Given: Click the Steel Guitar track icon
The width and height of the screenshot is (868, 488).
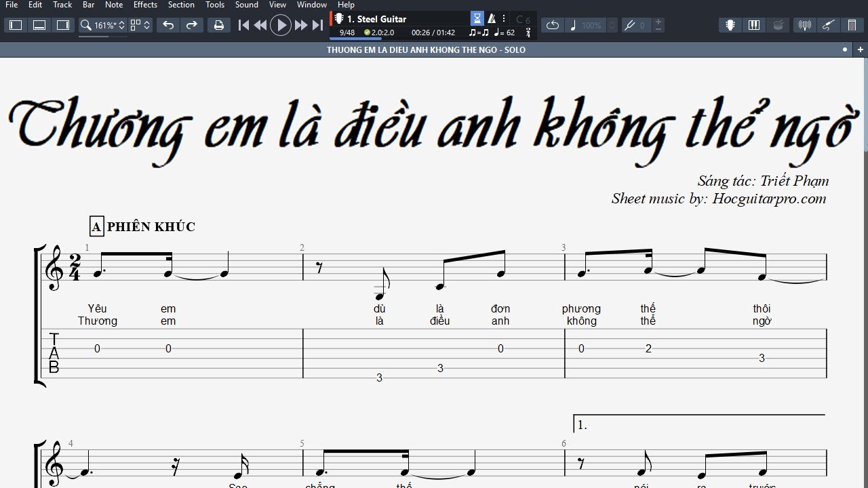Looking at the screenshot, I should click(339, 19).
